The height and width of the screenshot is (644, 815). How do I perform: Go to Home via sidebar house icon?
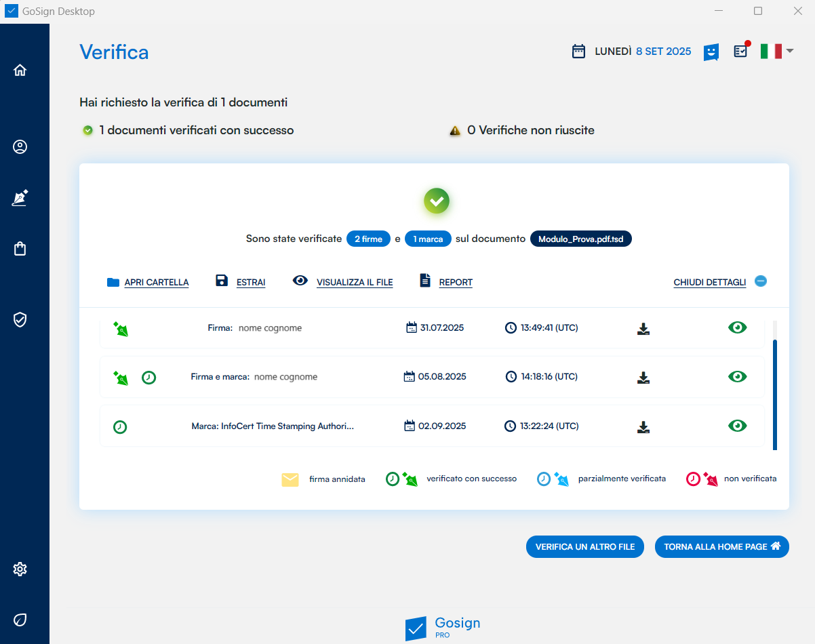(x=20, y=70)
